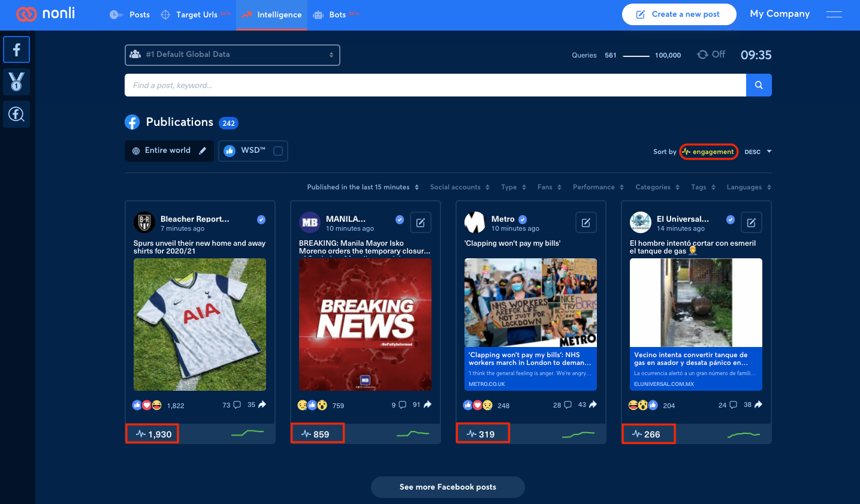
Task: Click the nonli logo icon
Action: pyautogui.click(x=26, y=14)
